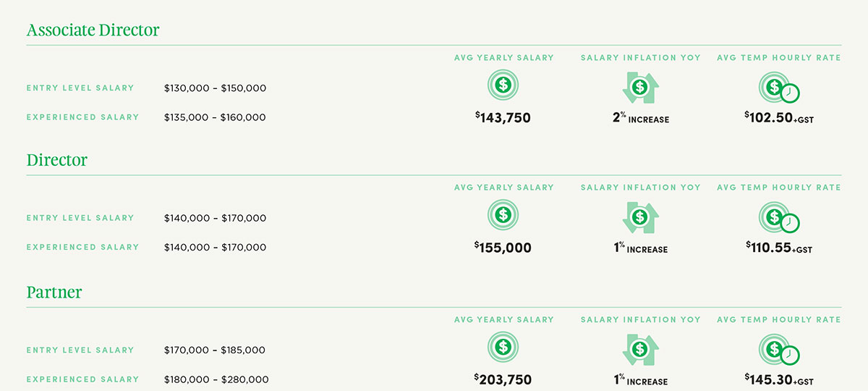Select the Director section heading

(x=57, y=160)
